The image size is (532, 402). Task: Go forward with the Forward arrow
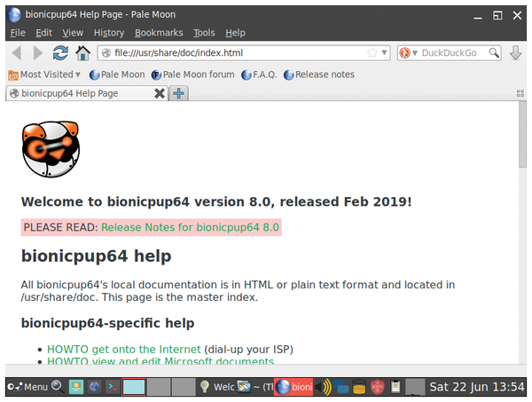point(38,53)
